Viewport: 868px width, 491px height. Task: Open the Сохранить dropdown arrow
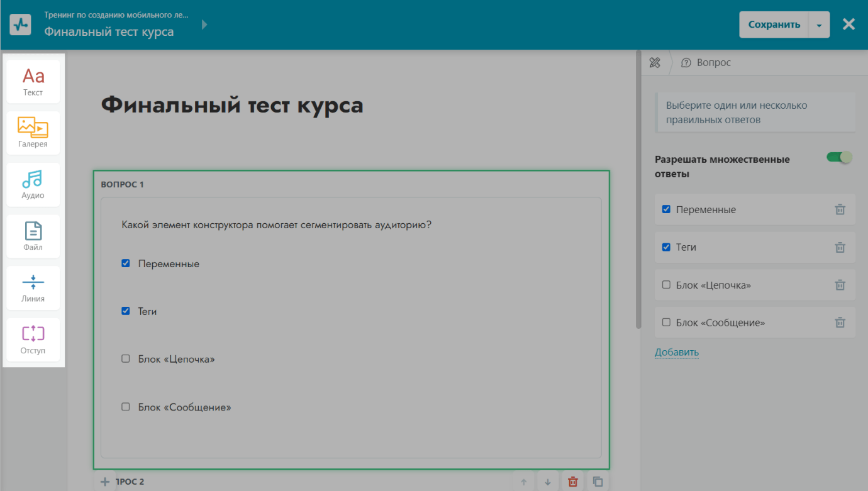(819, 25)
